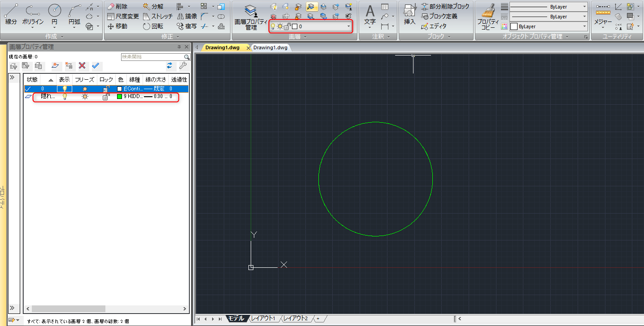Select the 線分 (Line) tool
This screenshot has height=326, width=644.
point(11,14)
